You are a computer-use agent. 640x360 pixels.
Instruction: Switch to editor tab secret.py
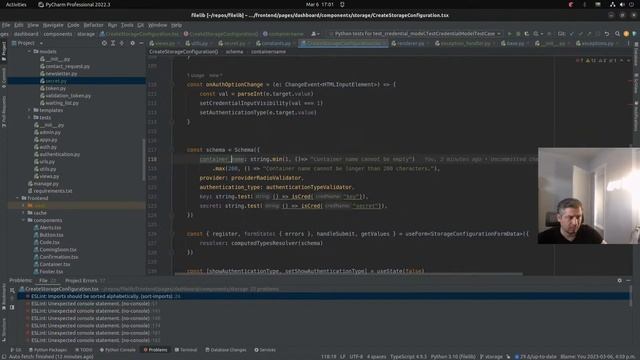pyautogui.click(x=233, y=43)
